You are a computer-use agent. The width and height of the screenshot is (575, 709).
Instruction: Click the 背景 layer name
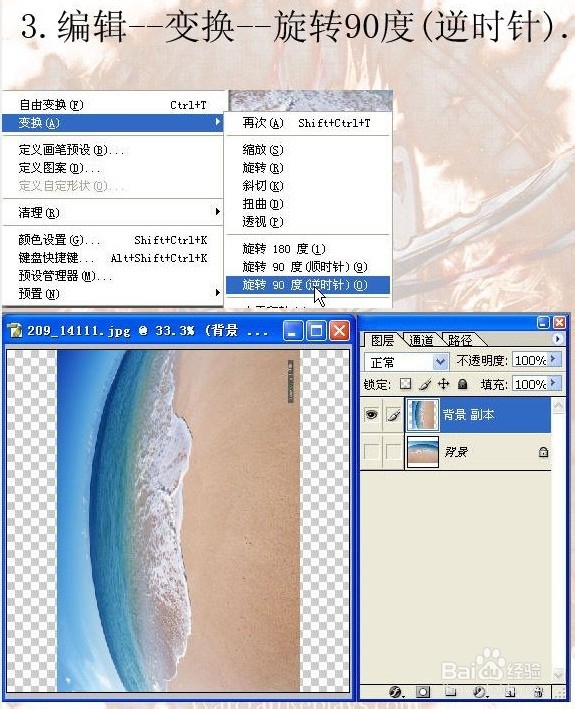(456, 452)
